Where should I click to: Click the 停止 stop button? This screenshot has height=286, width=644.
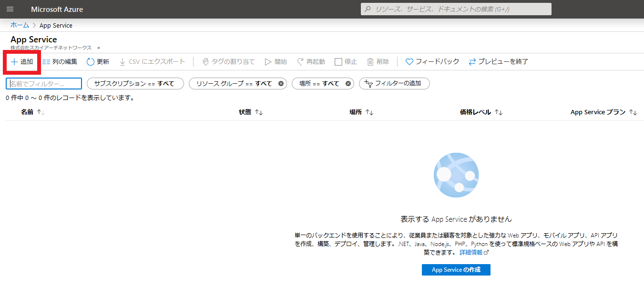346,61
